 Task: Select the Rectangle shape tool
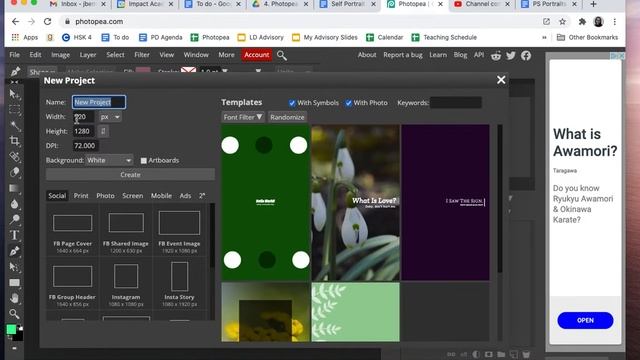[14, 282]
